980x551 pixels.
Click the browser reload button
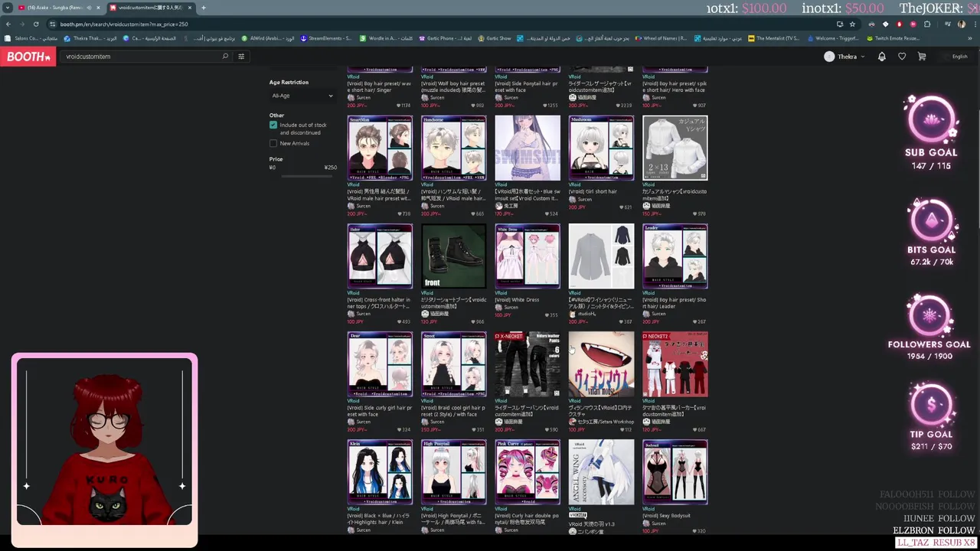point(36,24)
